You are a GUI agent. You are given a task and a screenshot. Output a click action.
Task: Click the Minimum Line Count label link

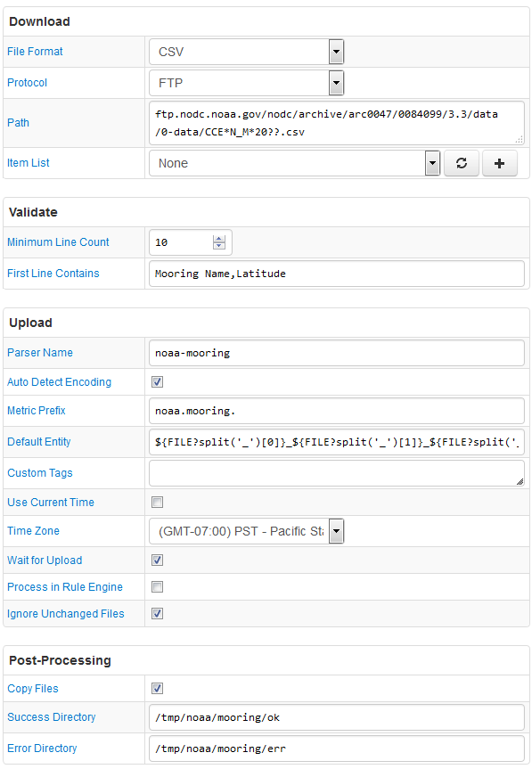pyautogui.click(x=58, y=242)
